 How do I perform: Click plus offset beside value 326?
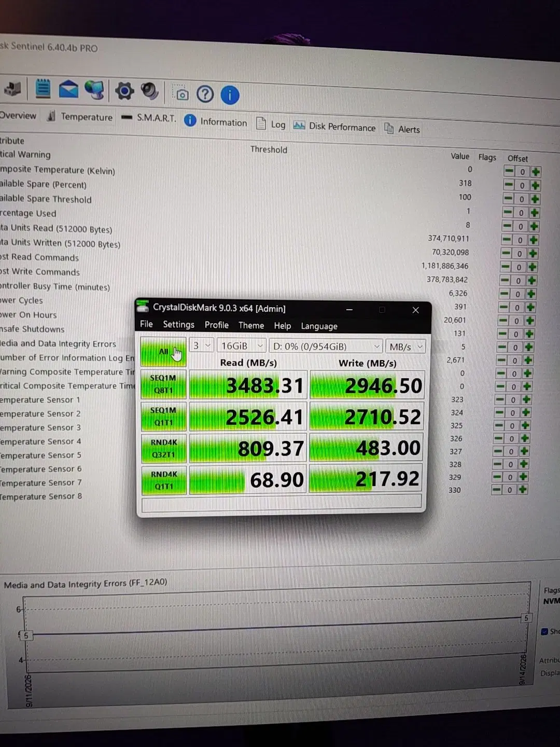(525, 439)
